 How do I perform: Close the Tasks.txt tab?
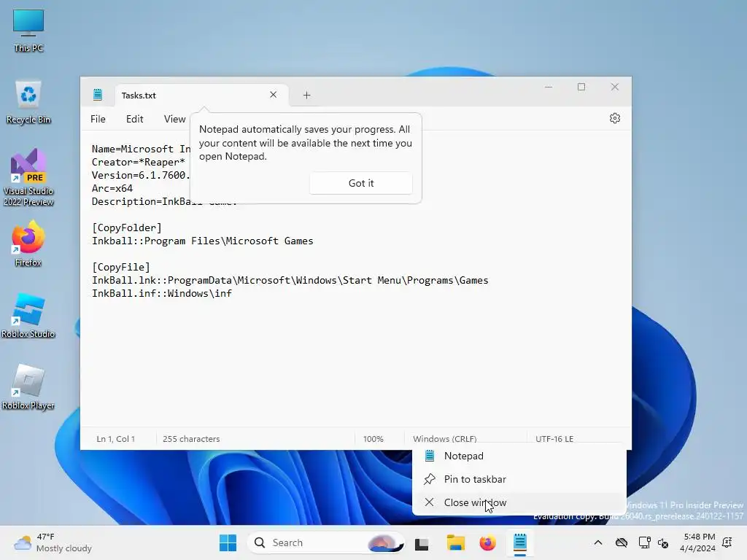(x=273, y=95)
